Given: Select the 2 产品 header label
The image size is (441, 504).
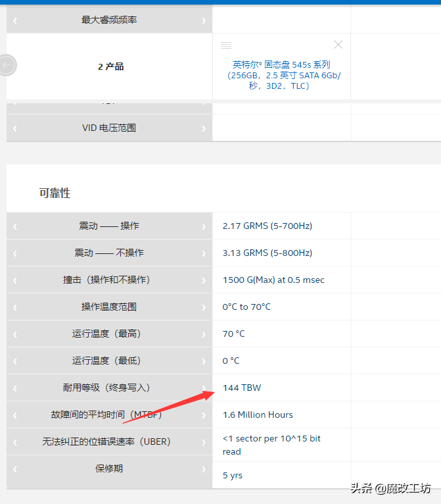Looking at the screenshot, I should coord(110,66).
